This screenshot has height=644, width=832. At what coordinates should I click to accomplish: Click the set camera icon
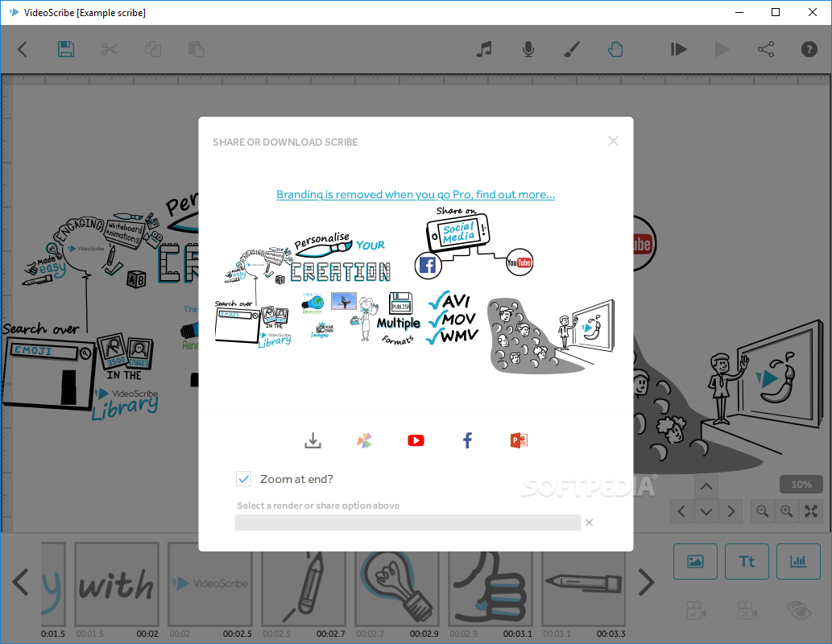pos(695,610)
